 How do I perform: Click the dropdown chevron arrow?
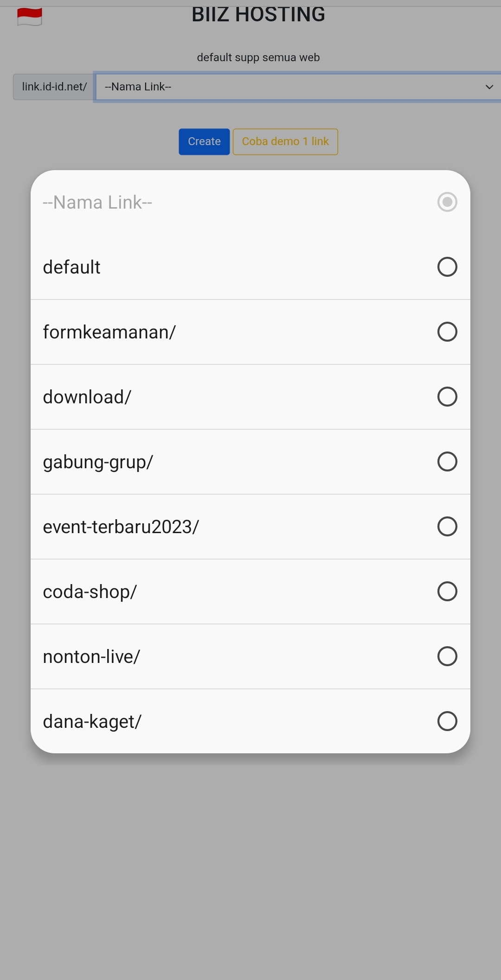pos(489,87)
